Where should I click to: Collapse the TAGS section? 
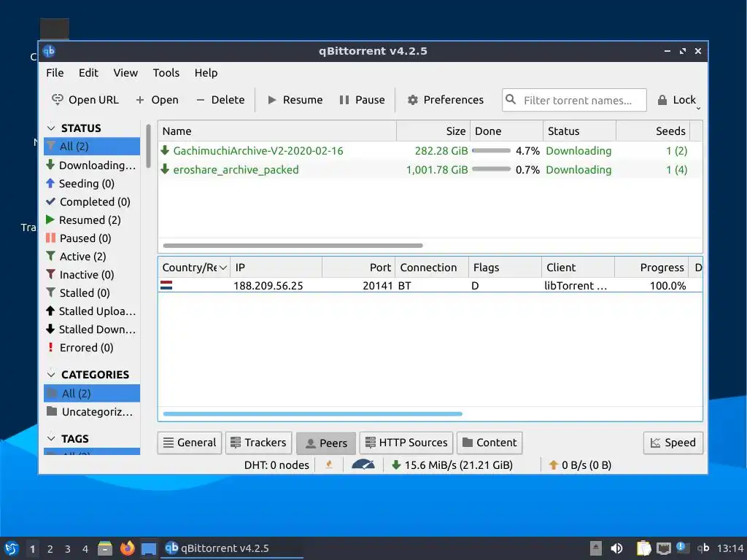click(51, 438)
